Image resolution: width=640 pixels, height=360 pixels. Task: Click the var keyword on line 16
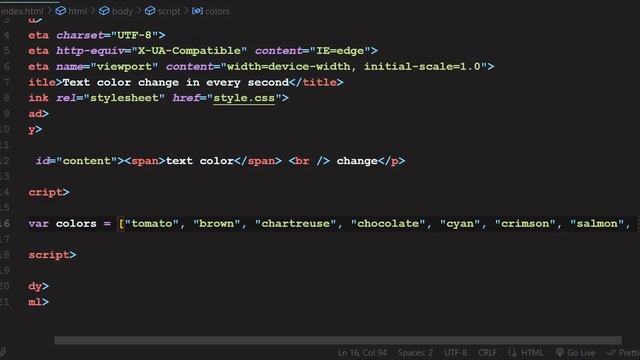pyautogui.click(x=38, y=224)
